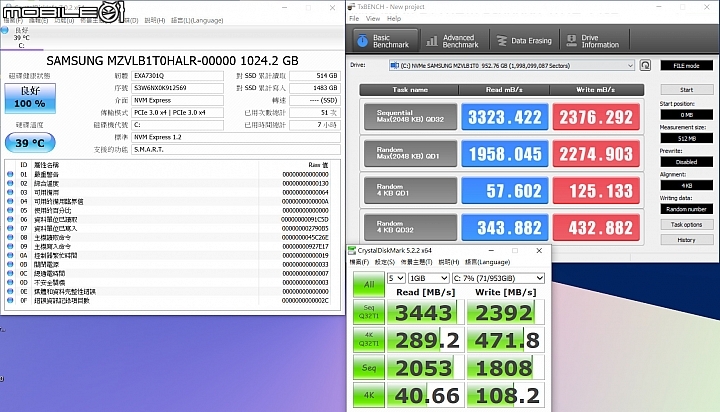This screenshot has height=412, width=720.
Task: Click the Random Max(2048 KB) QD1 task button
Action: pyautogui.click(x=410, y=153)
